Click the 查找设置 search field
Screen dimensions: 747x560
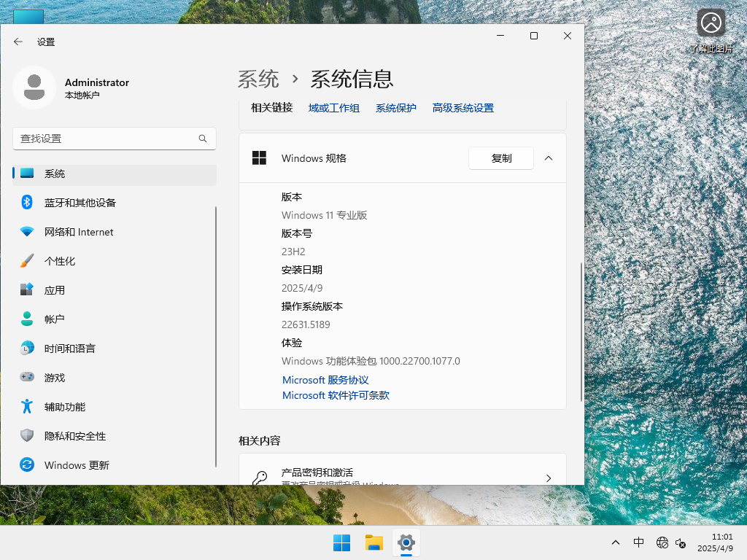tap(114, 138)
